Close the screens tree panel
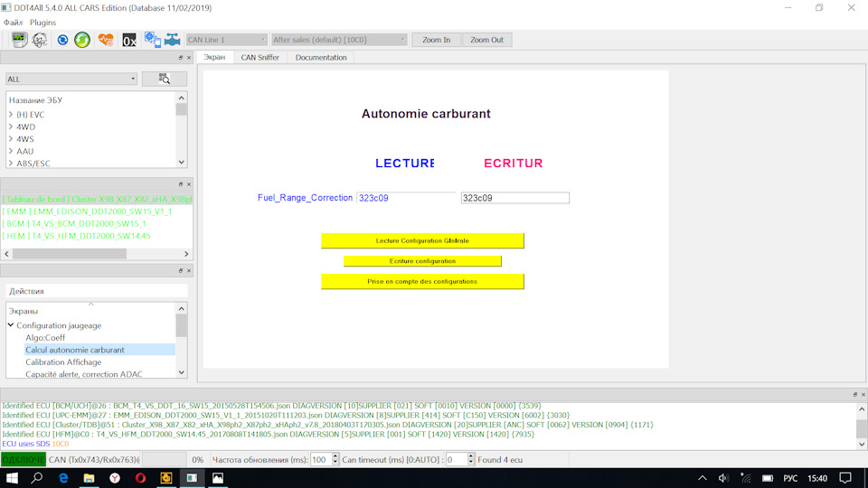Screen dimensions: 868x488 (189, 270)
